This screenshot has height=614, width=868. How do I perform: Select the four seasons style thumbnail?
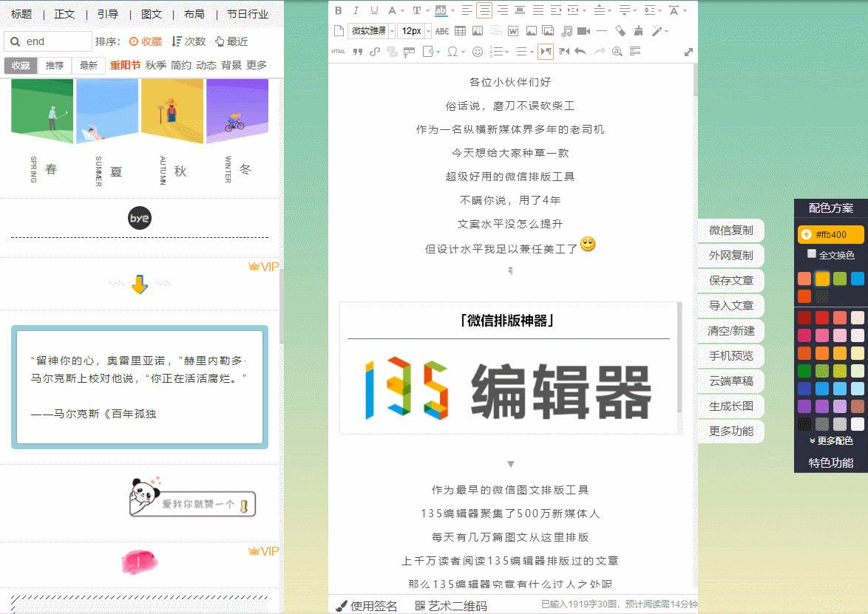click(x=140, y=132)
